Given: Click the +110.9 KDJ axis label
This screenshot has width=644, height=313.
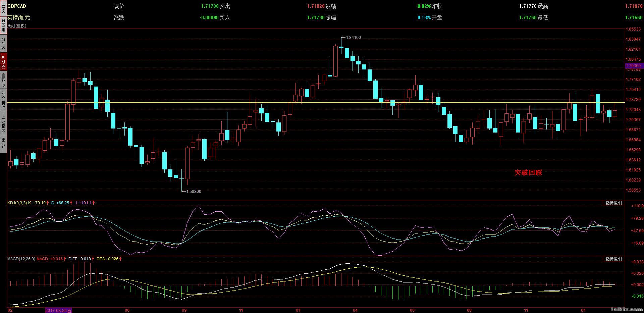Looking at the screenshot, I should [x=637, y=206].
